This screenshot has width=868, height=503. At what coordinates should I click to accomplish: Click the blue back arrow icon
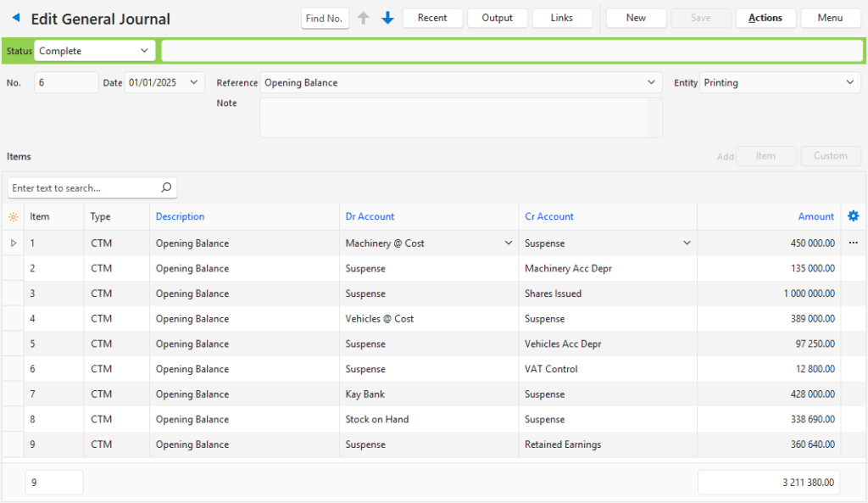(16, 18)
